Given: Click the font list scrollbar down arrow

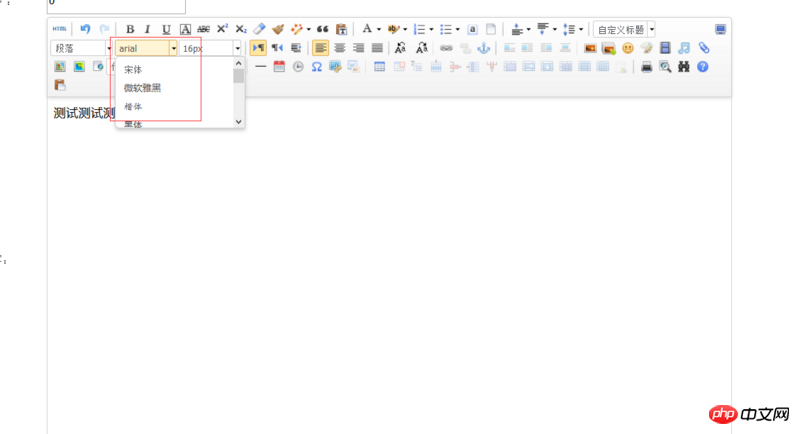Looking at the screenshot, I should [x=238, y=121].
